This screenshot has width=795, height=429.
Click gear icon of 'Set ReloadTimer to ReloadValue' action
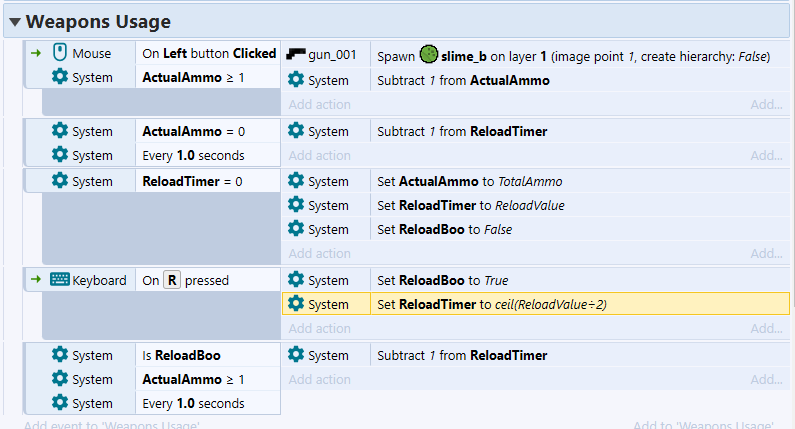(x=296, y=205)
